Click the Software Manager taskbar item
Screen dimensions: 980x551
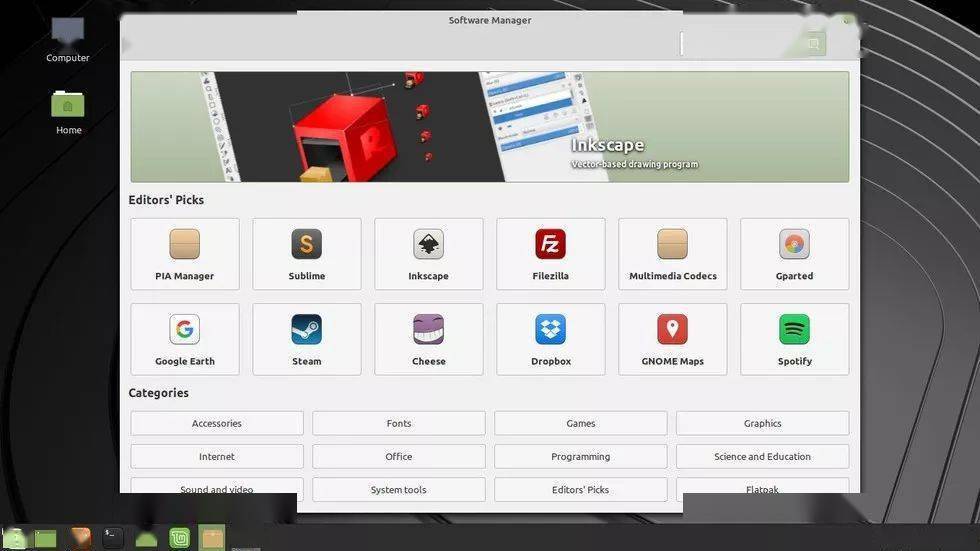pyautogui.click(x=212, y=537)
